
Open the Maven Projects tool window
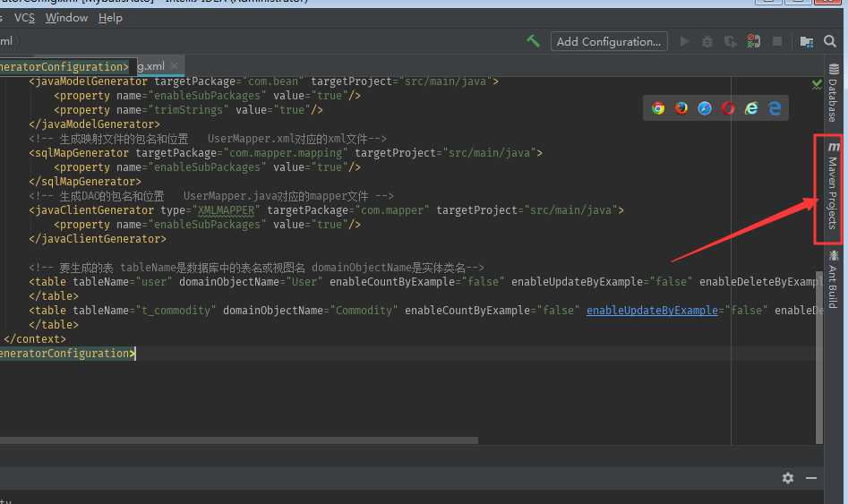coord(833,185)
